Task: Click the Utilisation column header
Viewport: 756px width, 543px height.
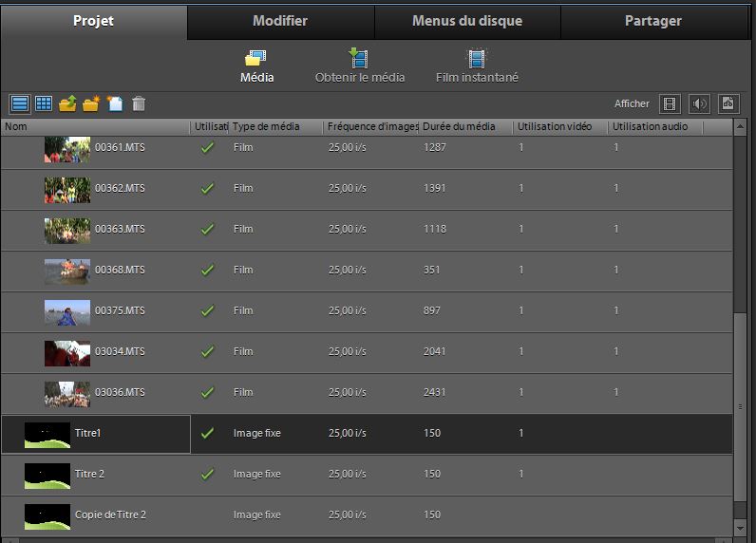Action: [210, 126]
